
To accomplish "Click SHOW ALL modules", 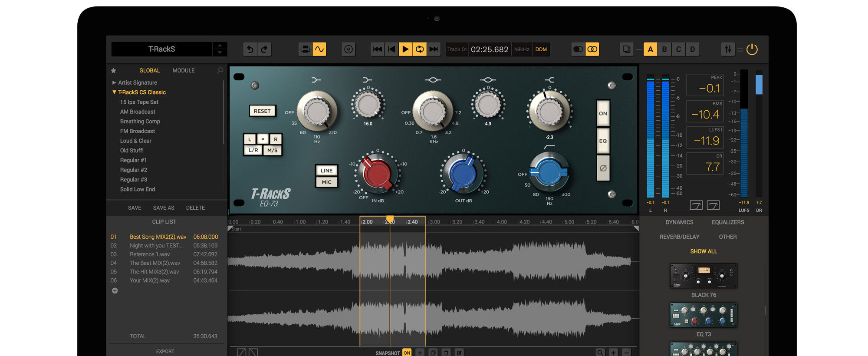I will tap(704, 251).
